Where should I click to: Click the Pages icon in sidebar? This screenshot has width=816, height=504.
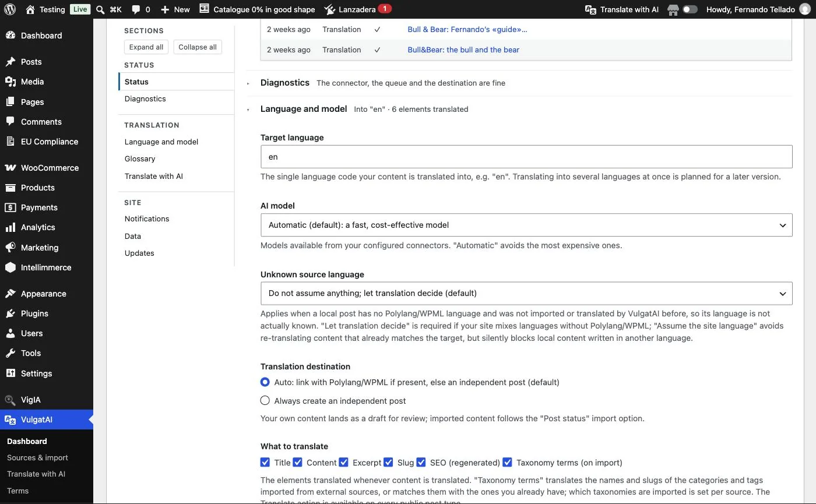point(10,101)
